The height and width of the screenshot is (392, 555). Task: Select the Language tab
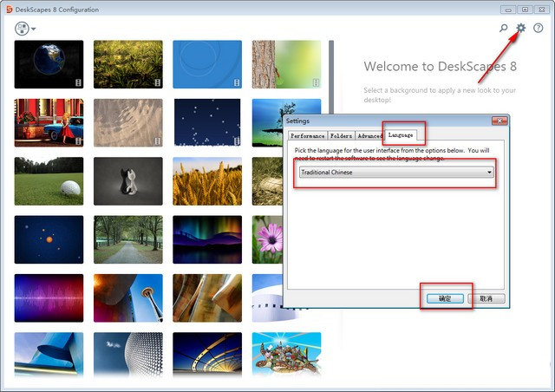coord(401,135)
